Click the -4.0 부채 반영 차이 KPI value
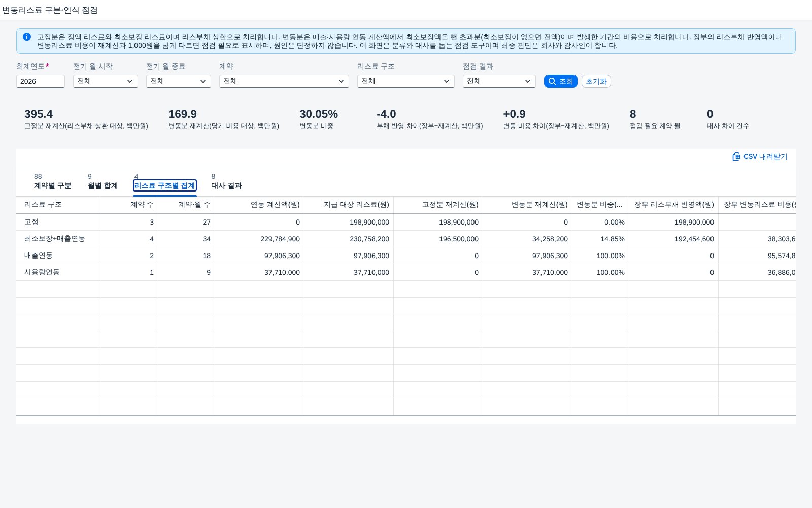 point(386,114)
